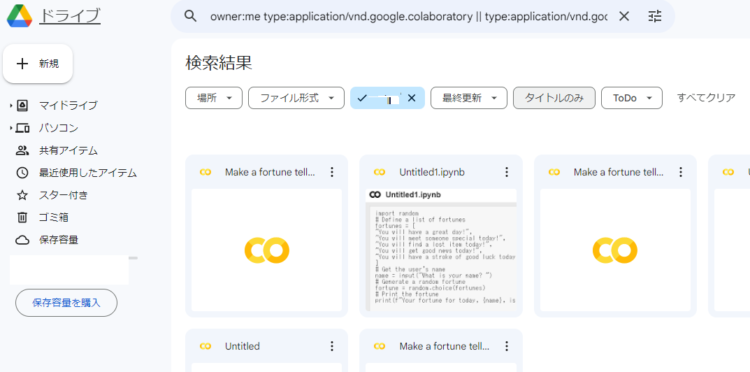Click the Untitled card title
Viewport: 750px width, 372px height.
coord(243,346)
